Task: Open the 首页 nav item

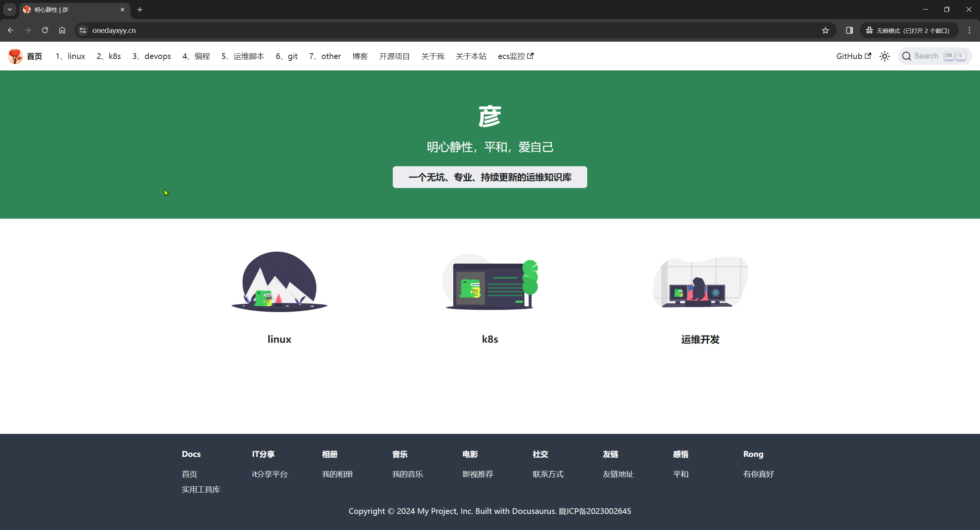Action: point(34,56)
